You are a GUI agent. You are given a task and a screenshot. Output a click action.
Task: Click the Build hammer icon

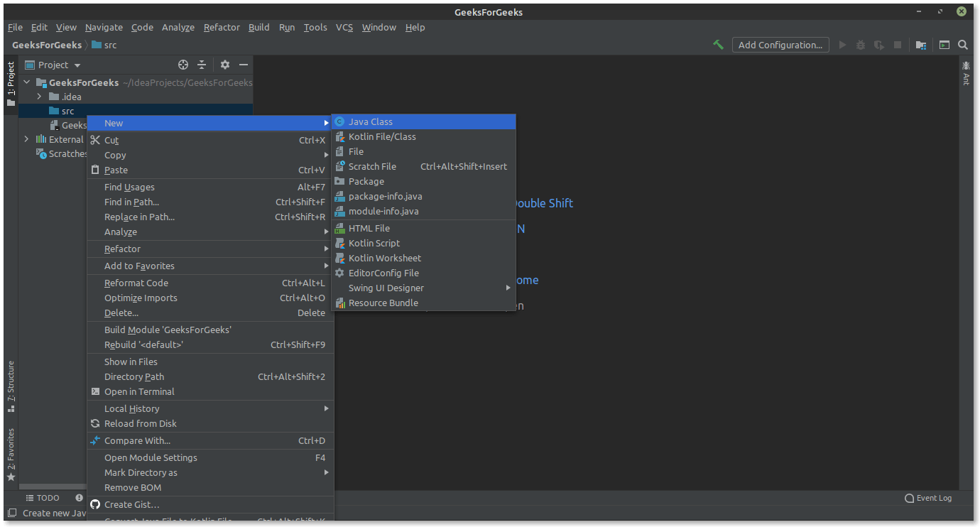tap(718, 44)
